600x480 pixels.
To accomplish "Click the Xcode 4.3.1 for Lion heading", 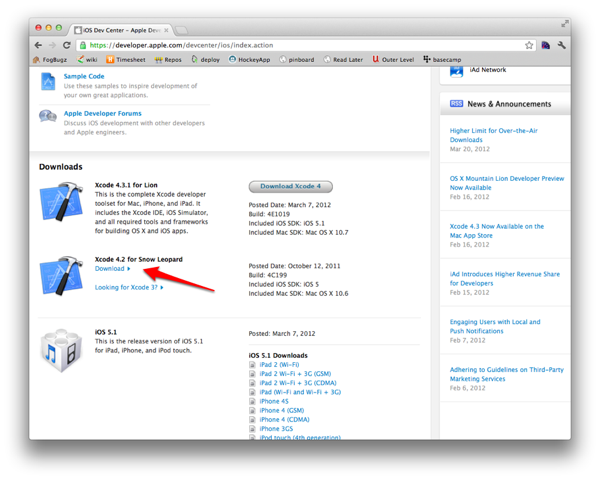I will pyautogui.click(x=126, y=185).
